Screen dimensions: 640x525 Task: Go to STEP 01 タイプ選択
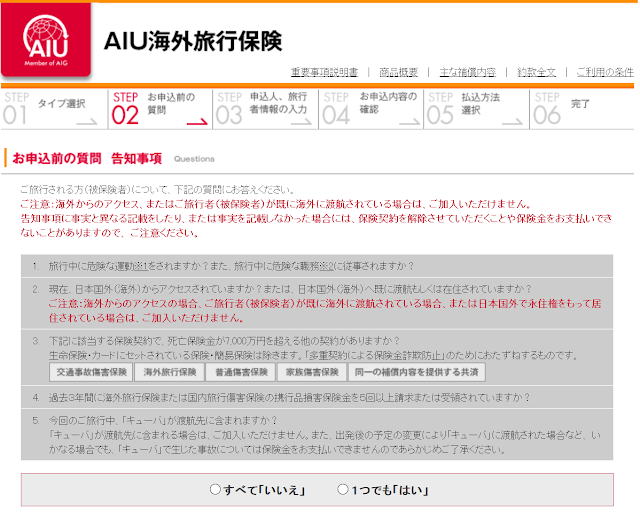[x=54, y=109]
